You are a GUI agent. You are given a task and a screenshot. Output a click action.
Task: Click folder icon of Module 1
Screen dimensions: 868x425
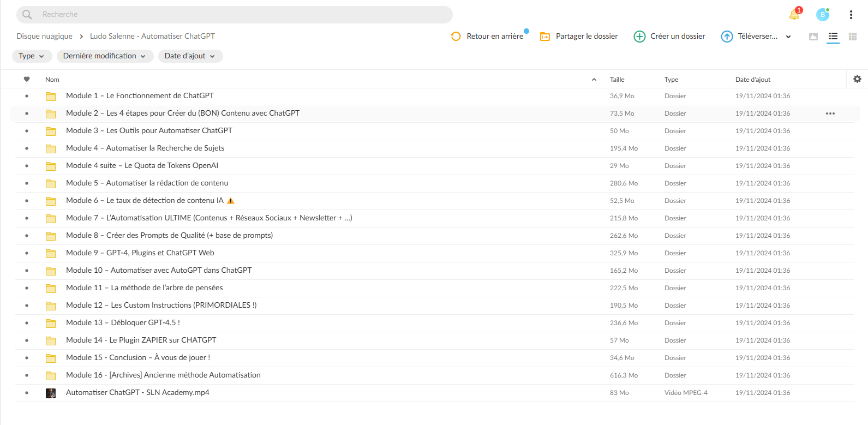point(51,97)
